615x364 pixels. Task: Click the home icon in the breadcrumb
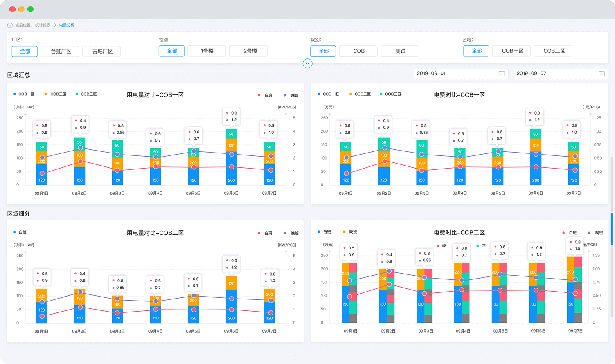point(10,25)
